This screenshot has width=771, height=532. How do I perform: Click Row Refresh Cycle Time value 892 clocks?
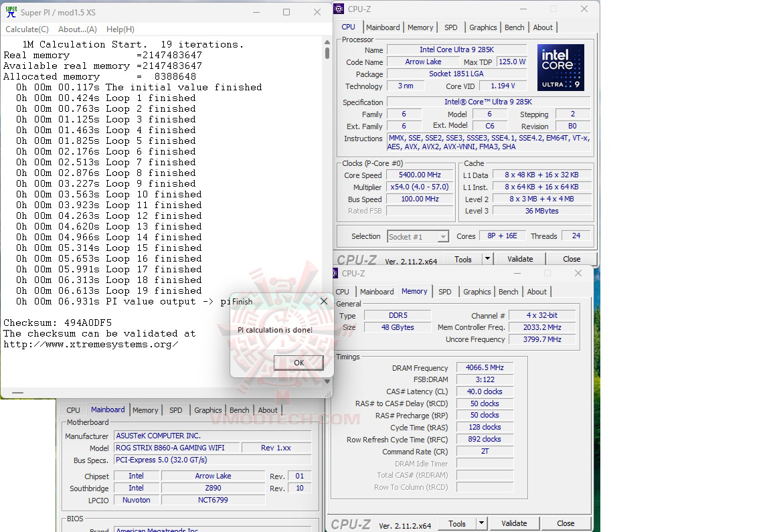pyautogui.click(x=485, y=439)
